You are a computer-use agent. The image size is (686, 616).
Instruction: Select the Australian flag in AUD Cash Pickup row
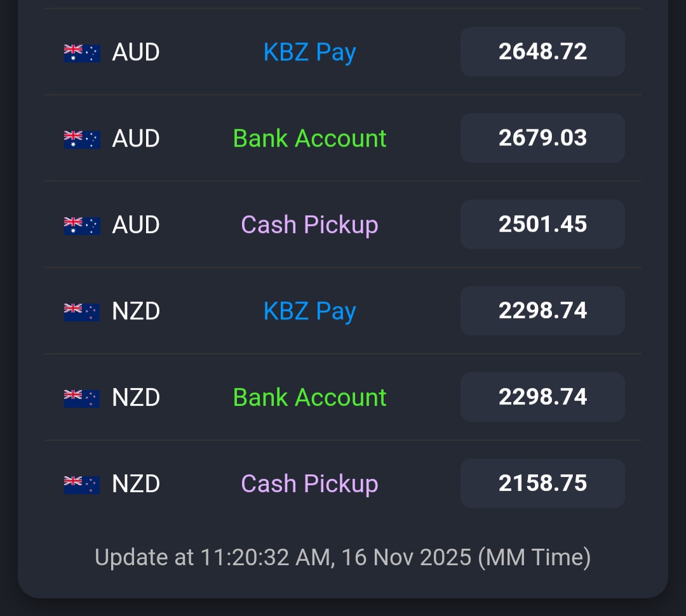[x=82, y=225]
